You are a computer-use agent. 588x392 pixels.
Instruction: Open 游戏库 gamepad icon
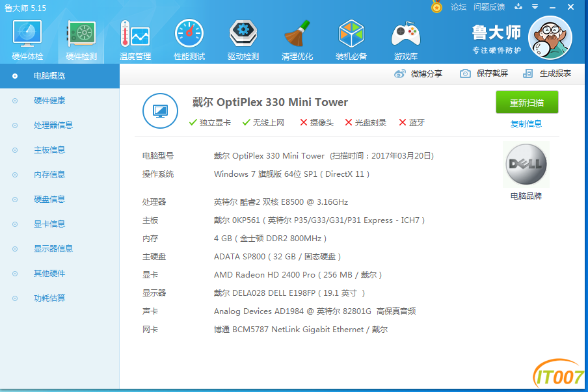click(405, 34)
